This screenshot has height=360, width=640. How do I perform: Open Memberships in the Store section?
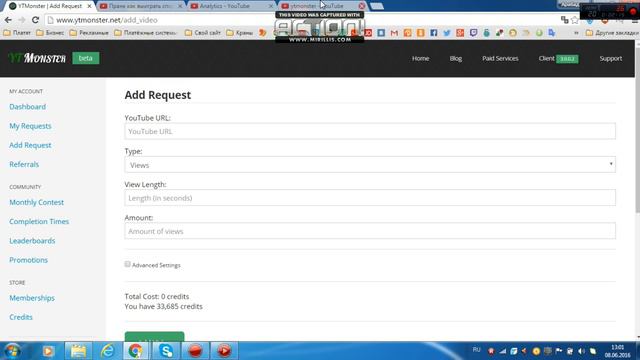[x=32, y=298]
